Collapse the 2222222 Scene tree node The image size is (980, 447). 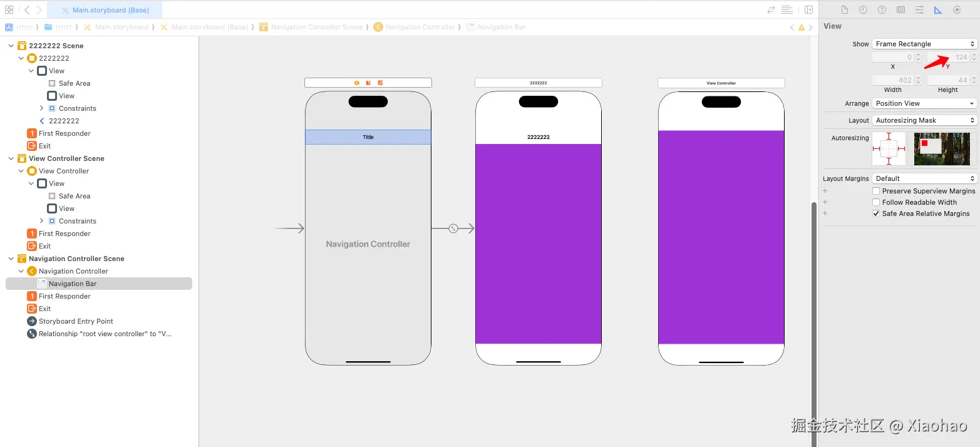(x=11, y=46)
